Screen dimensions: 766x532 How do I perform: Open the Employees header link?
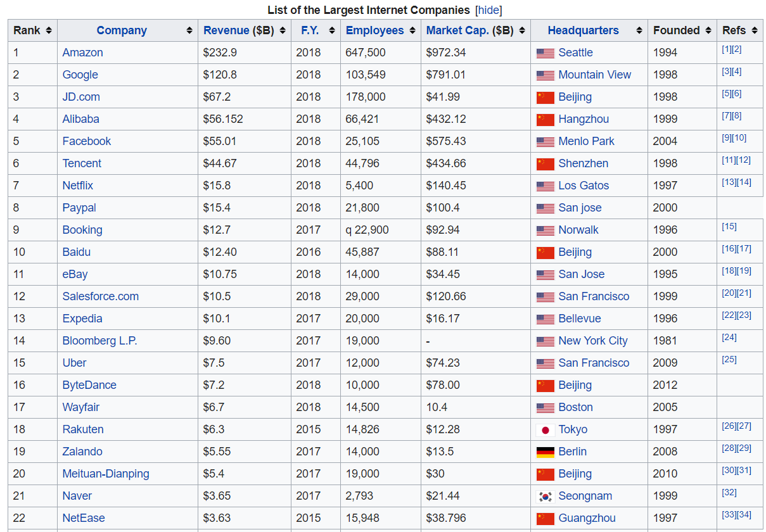pyautogui.click(x=374, y=30)
